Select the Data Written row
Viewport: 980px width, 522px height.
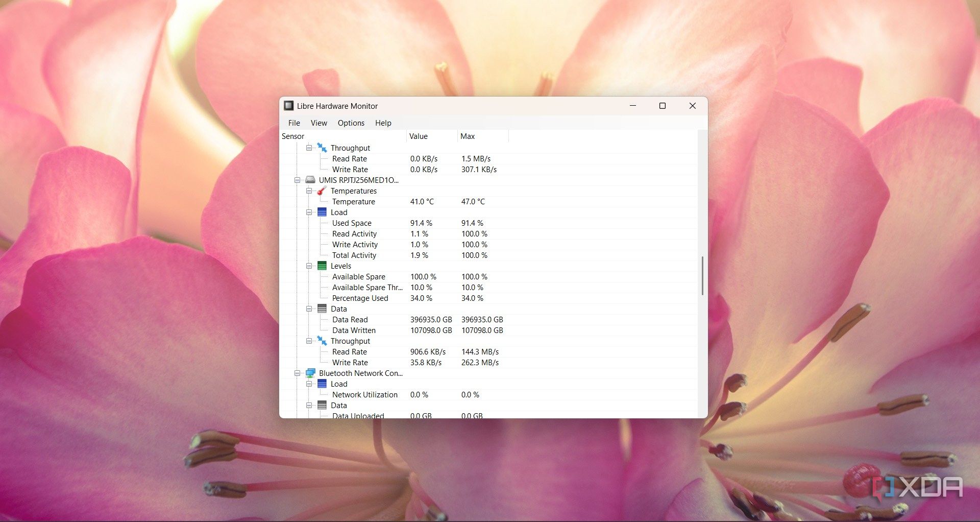(488, 330)
